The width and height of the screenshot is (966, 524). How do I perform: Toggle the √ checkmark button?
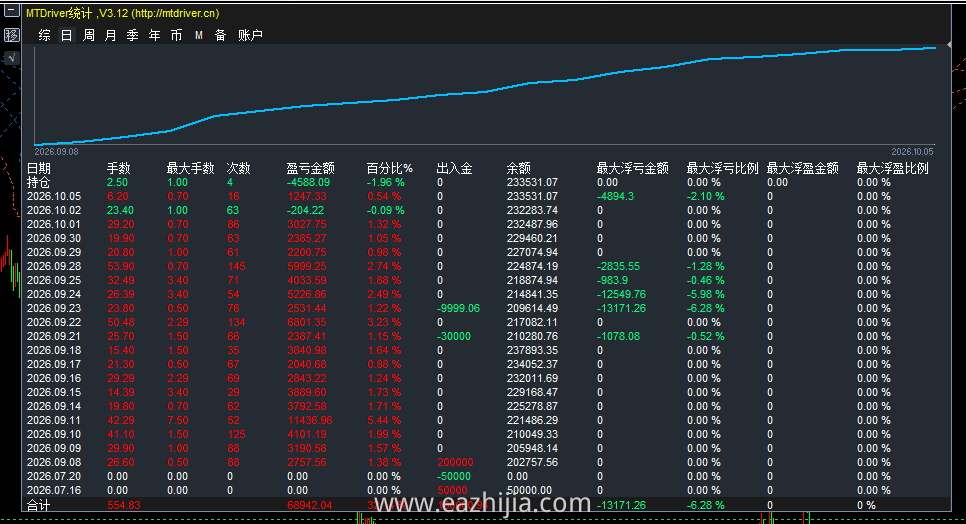(12, 58)
